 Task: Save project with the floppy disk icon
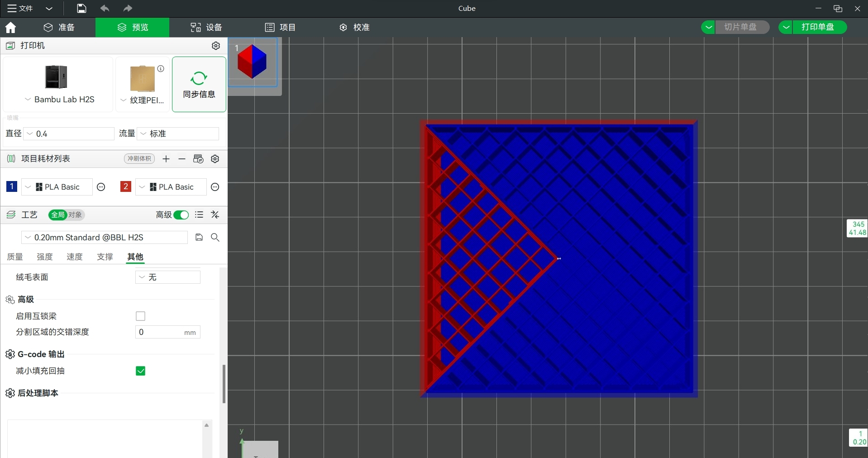pyautogui.click(x=81, y=9)
